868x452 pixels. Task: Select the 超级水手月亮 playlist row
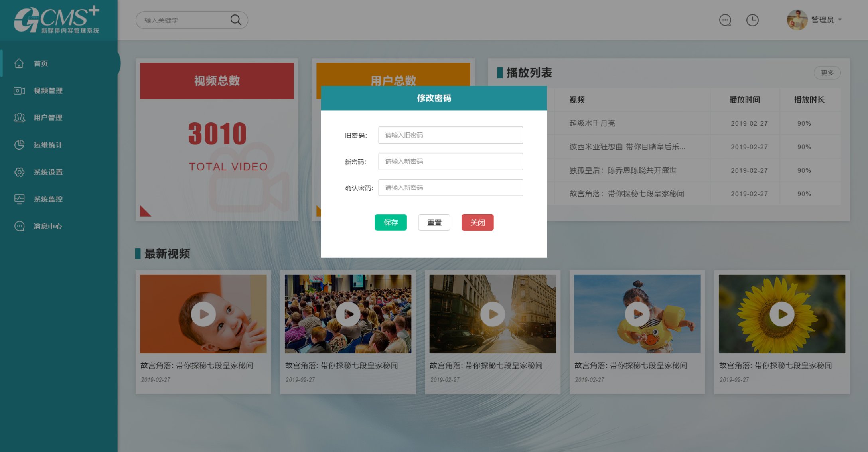point(592,123)
